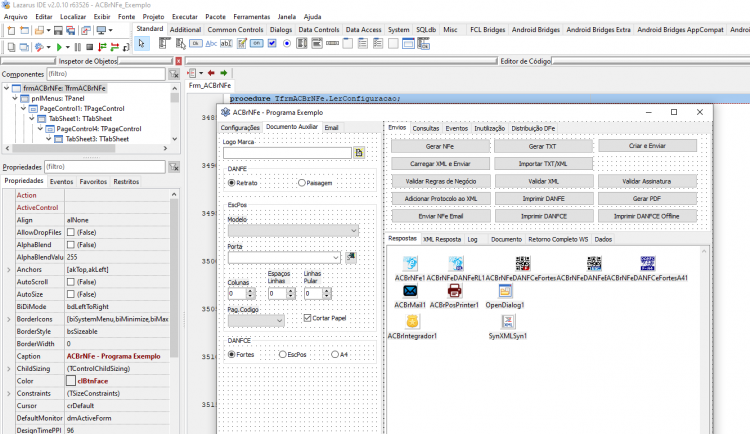Click the Step Over debug icon
The width and height of the screenshot is (750, 434).
(114, 47)
